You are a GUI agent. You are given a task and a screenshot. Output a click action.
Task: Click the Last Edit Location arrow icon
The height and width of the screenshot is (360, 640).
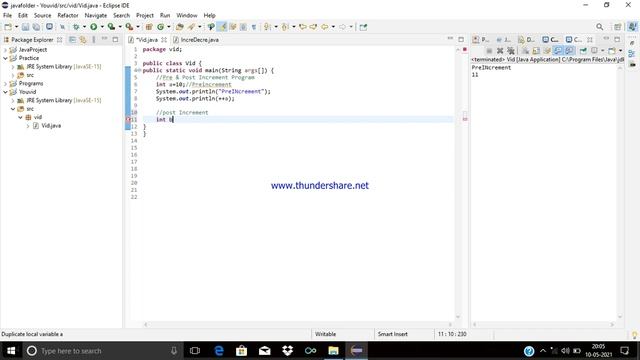303,27
